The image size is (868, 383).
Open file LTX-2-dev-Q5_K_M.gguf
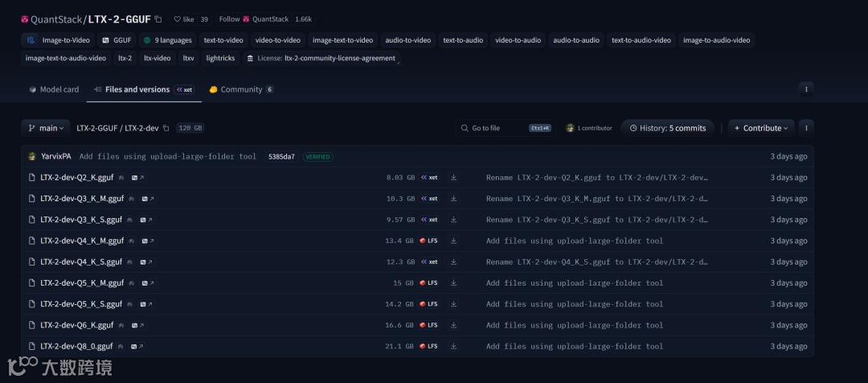82,282
